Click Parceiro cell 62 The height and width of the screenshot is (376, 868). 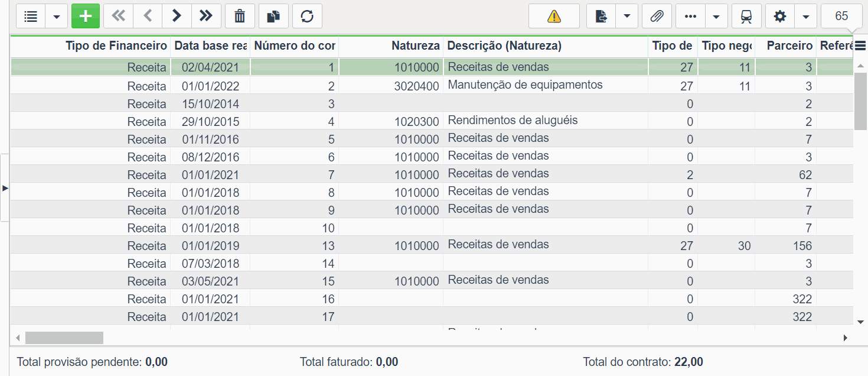785,175
